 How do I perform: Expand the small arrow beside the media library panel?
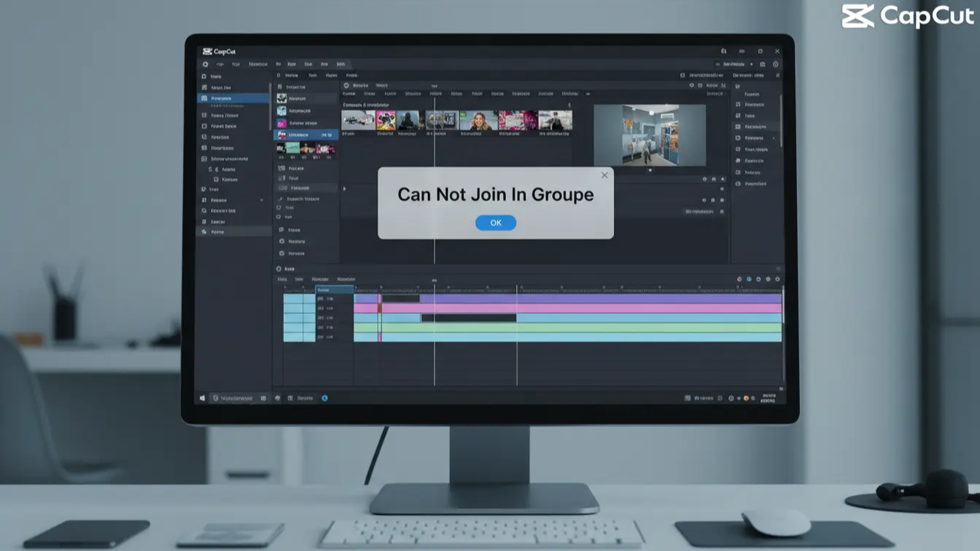344,189
